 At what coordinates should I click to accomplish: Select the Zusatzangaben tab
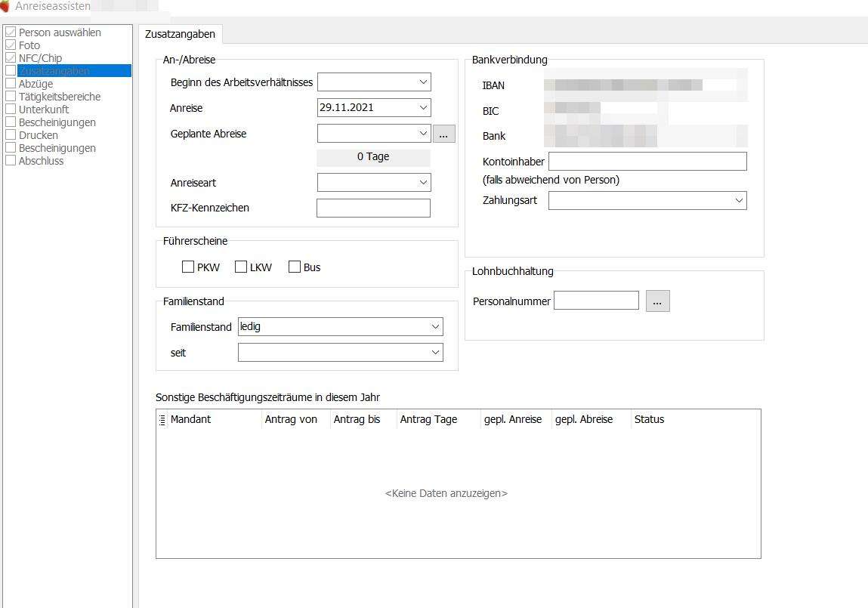[180, 34]
